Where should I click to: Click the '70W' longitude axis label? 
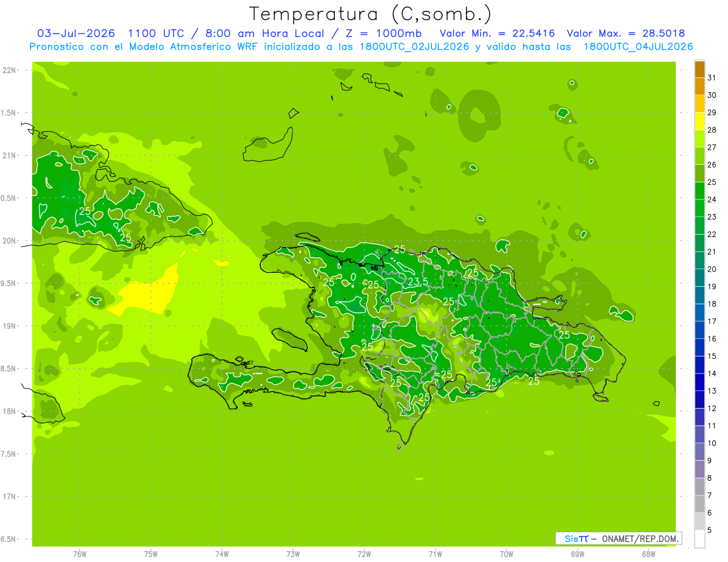[507, 554]
